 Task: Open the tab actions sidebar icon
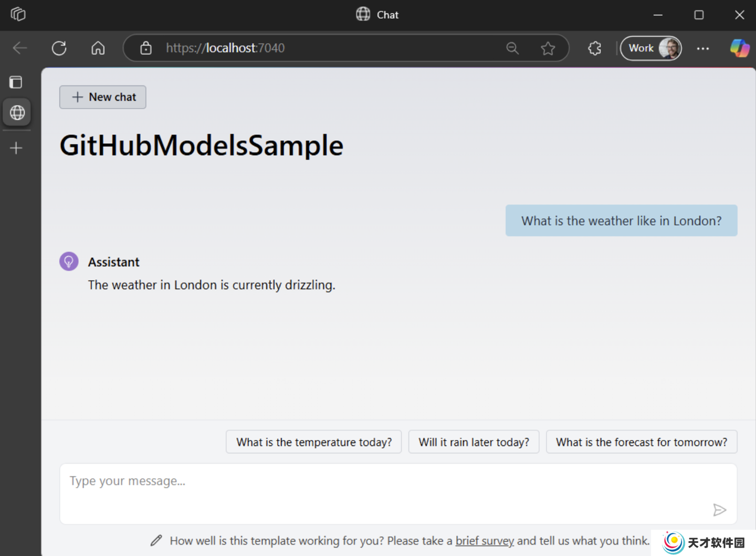tap(16, 82)
